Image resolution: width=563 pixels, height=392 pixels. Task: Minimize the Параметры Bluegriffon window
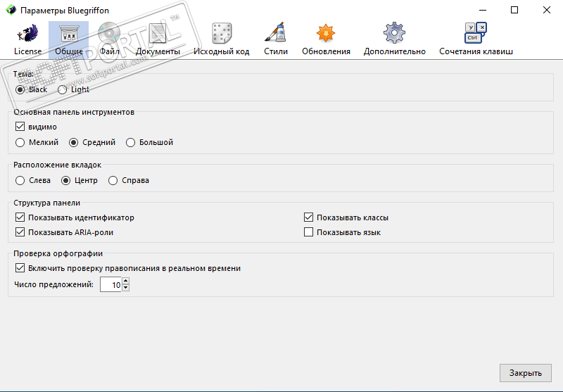[x=483, y=10]
